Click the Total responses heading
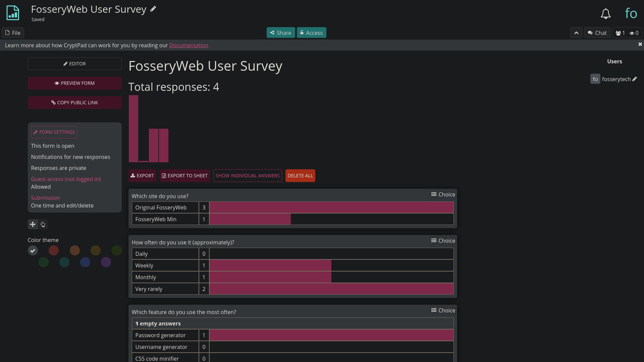This screenshot has height=362, width=644. pos(174,87)
